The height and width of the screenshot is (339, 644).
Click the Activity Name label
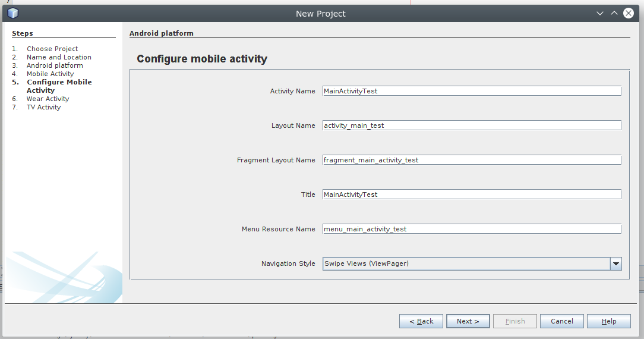pos(292,91)
